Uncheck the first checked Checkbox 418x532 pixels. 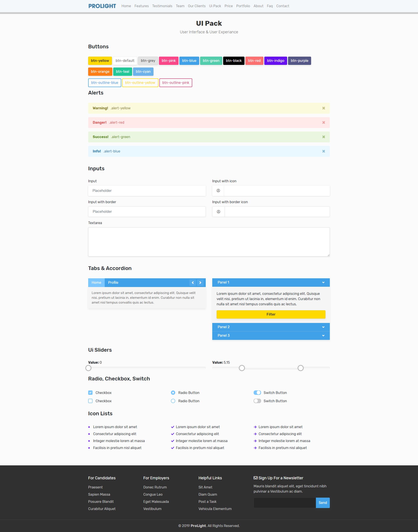[90, 393]
